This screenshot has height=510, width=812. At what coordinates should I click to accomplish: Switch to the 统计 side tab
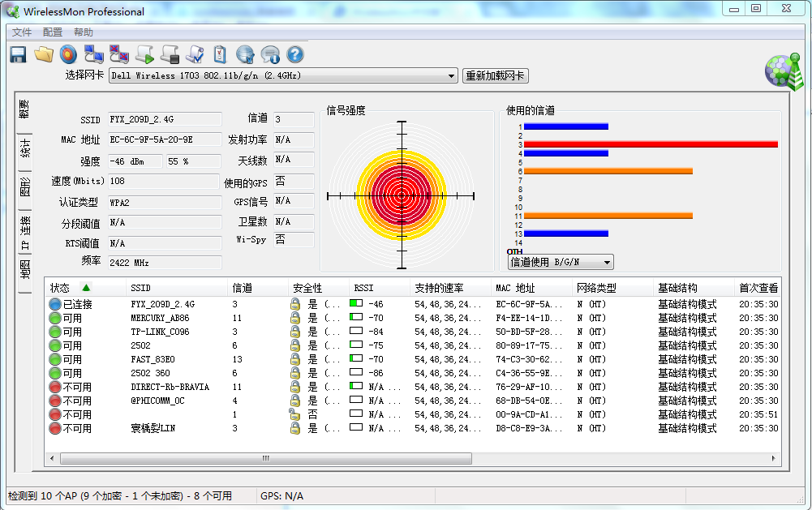click(24, 148)
